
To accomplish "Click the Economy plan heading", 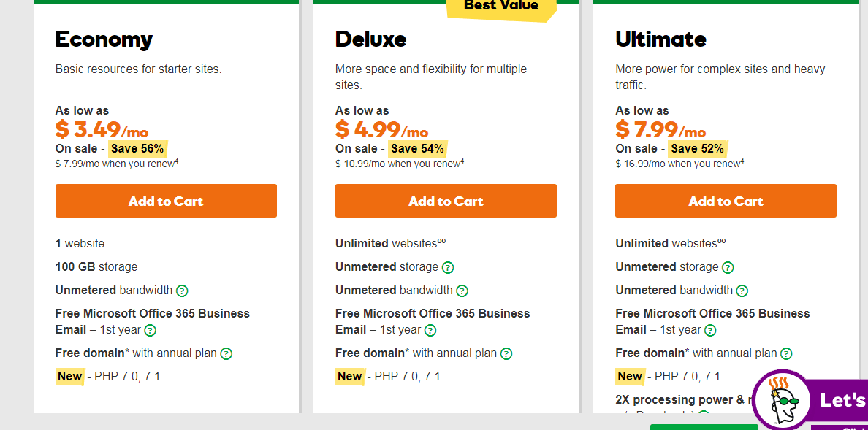I will (104, 39).
